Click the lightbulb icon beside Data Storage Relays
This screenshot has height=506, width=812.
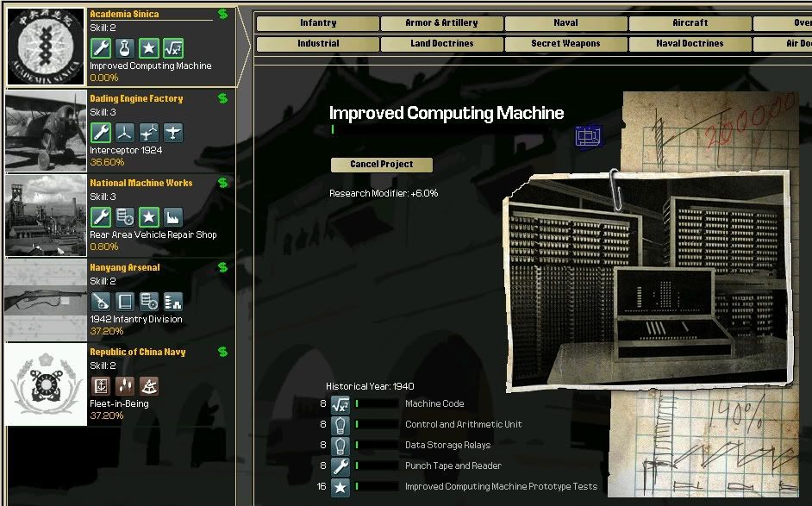click(340, 445)
